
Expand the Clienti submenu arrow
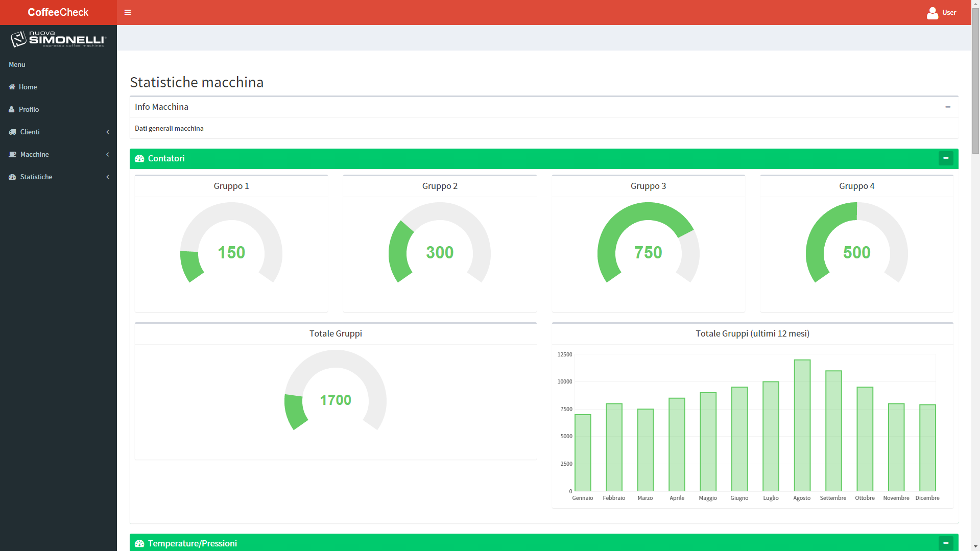tap(108, 132)
